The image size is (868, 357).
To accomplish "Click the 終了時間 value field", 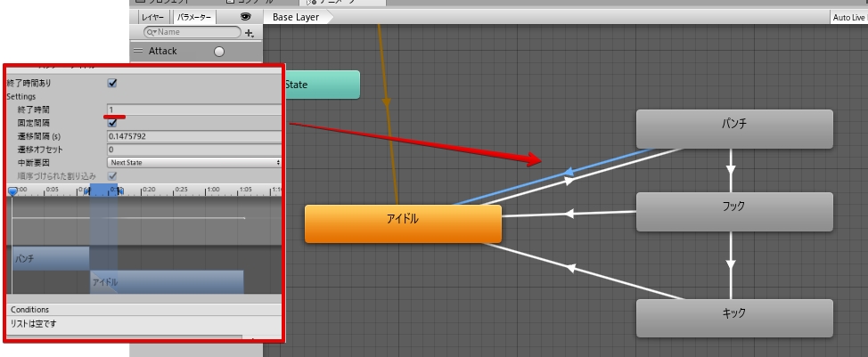I will [194, 110].
